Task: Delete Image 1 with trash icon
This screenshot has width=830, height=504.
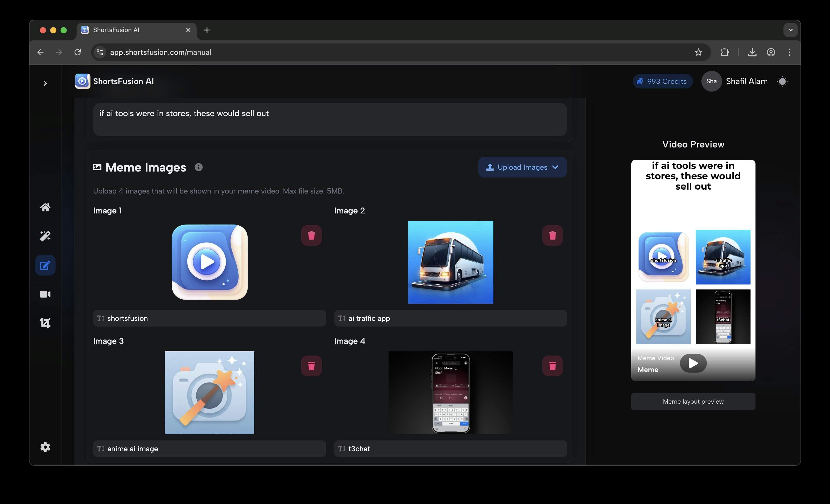Action: pos(311,235)
